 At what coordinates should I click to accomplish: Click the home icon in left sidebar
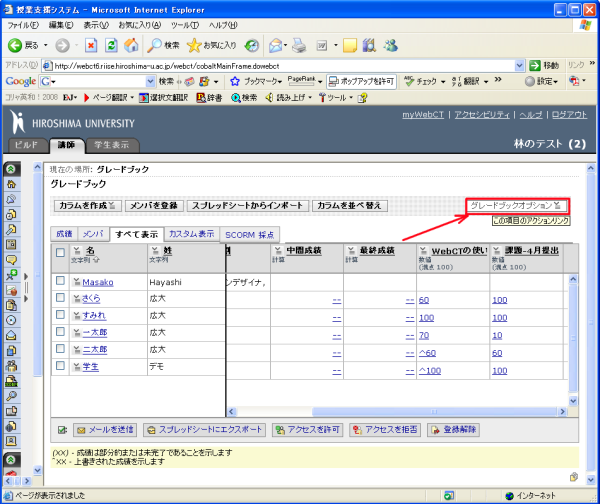(11, 184)
